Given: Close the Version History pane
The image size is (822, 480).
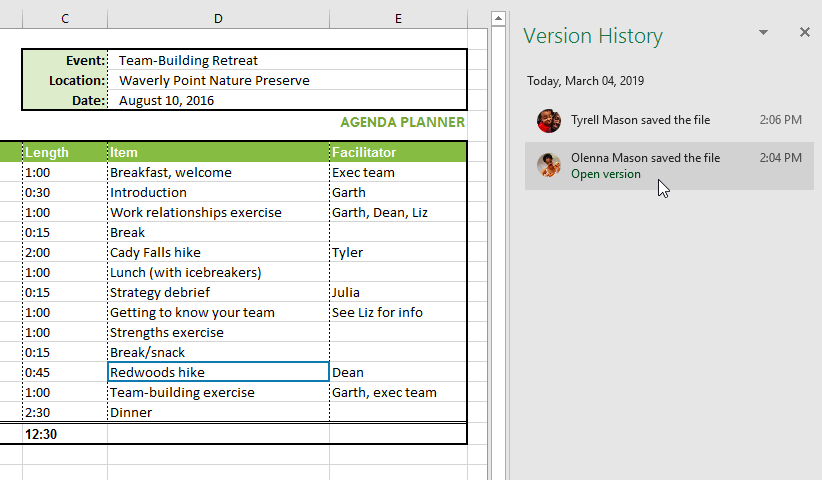Looking at the screenshot, I should click(x=804, y=33).
